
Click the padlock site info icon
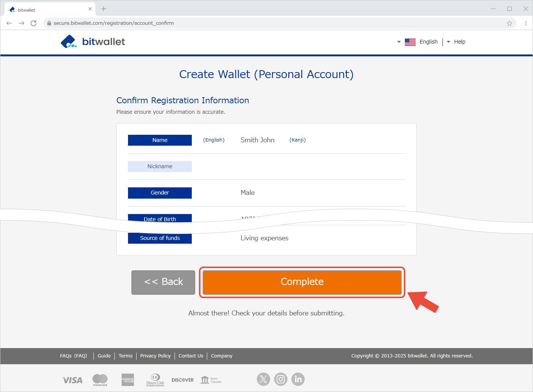click(49, 23)
